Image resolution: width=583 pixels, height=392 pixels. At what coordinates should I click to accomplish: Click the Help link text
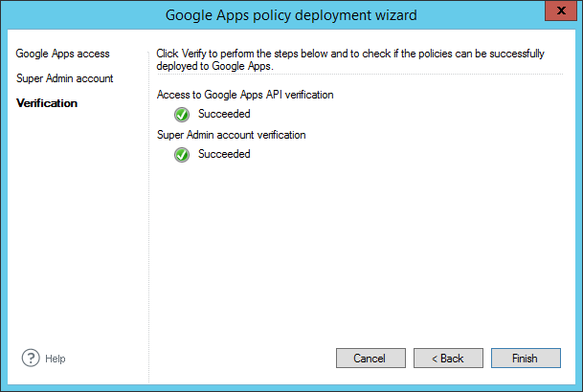(x=56, y=359)
